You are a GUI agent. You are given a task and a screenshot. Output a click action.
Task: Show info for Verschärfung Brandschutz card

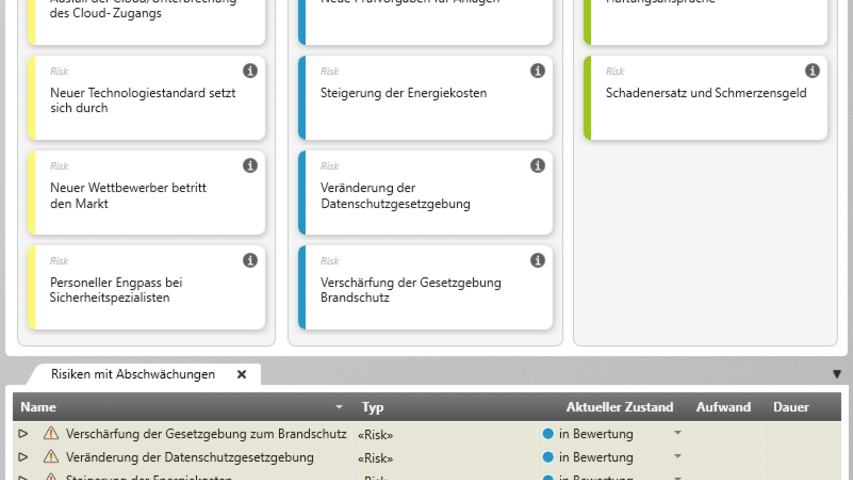tap(537, 261)
